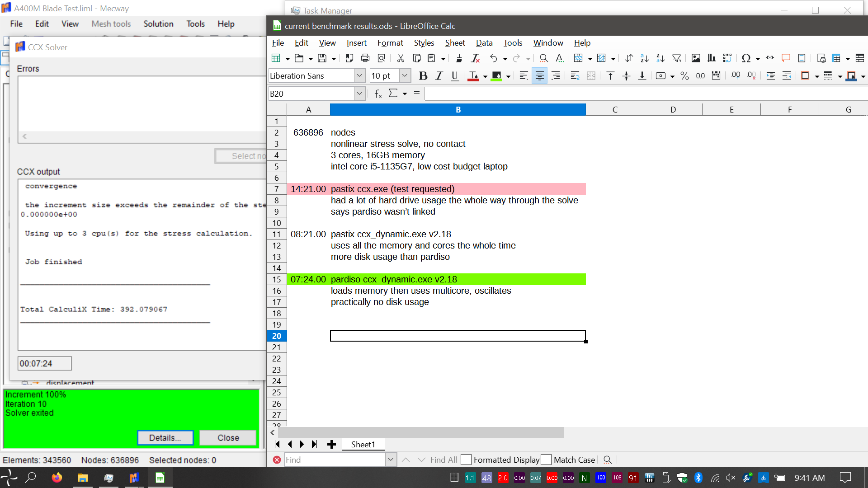The width and height of the screenshot is (868, 488).
Task: Click the Sort Descending icon
Action: point(660,58)
